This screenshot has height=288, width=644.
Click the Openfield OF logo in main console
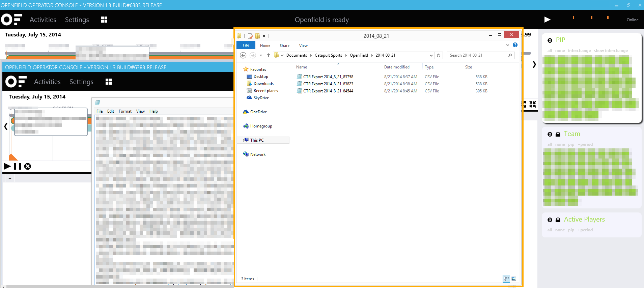click(x=12, y=20)
